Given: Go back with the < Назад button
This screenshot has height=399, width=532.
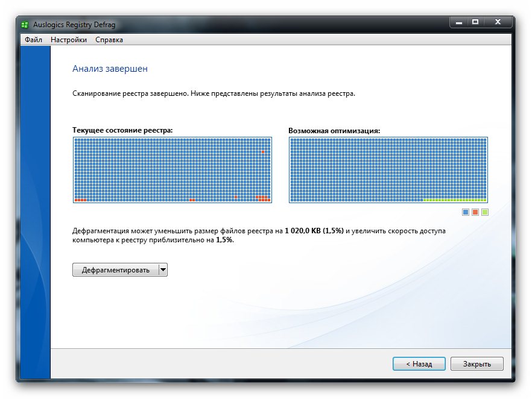Looking at the screenshot, I should tap(419, 364).
